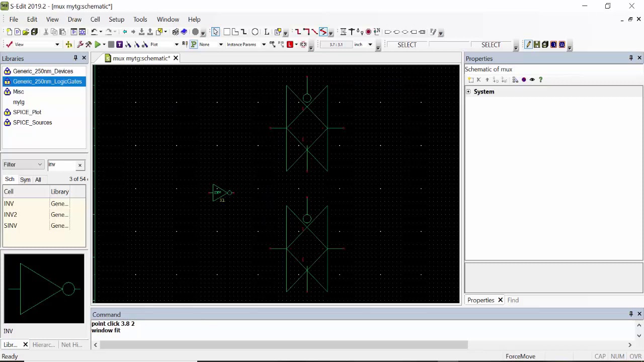Click the New design icon in the toolbar
644x362 pixels.
[9, 32]
